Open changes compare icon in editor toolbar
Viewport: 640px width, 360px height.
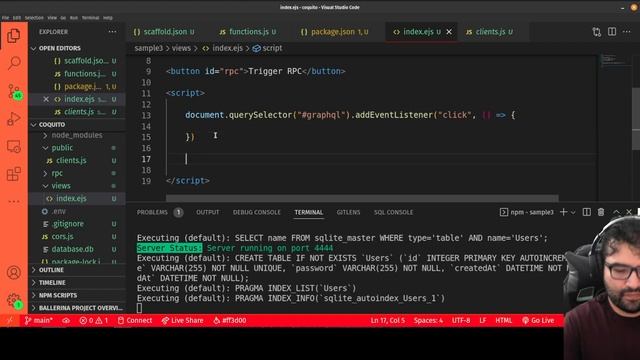click(596, 32)
